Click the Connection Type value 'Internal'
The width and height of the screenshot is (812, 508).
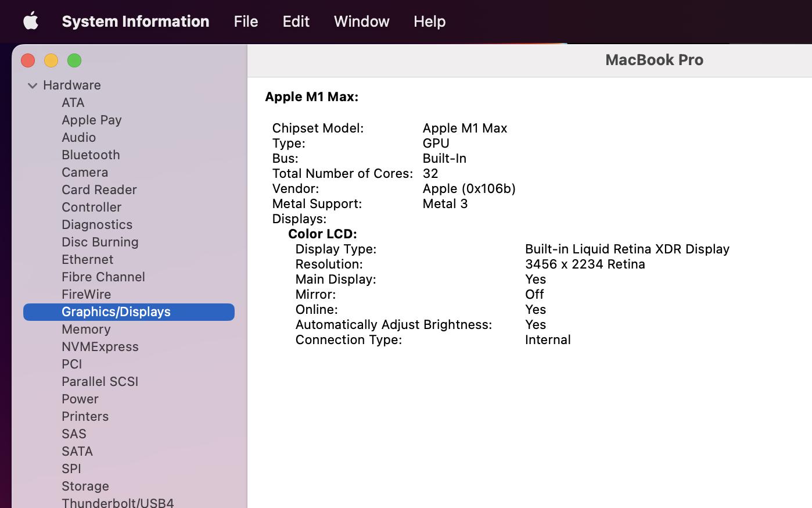(x=548, y=339)
